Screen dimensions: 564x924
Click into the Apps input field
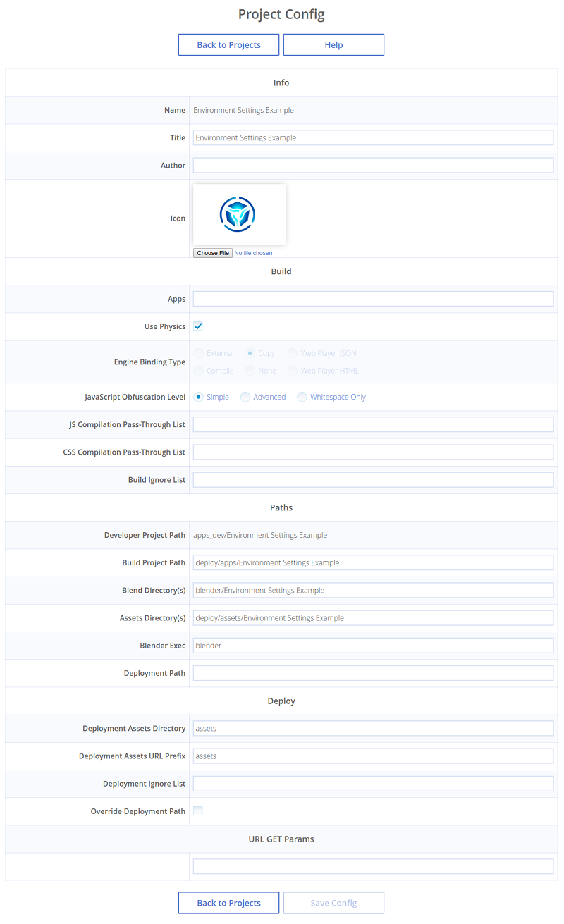pos(373,299)
